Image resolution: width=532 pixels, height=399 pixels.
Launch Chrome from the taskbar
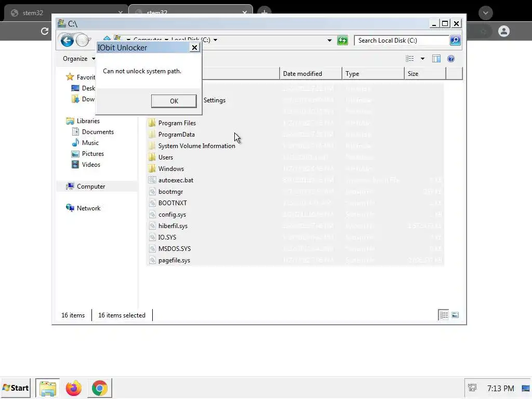click(99, 388)
